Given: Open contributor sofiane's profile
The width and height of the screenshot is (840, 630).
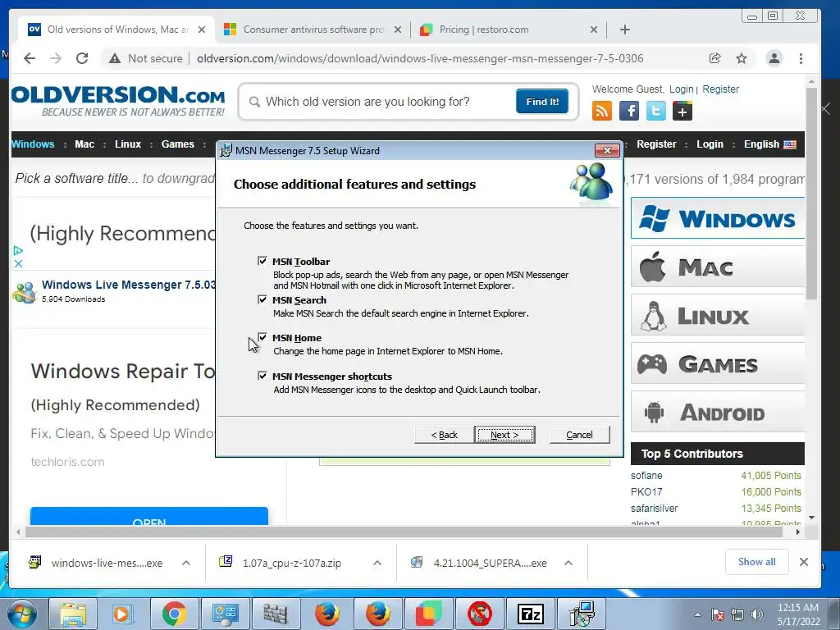Looking at the screenshot, I should [646, 476].
